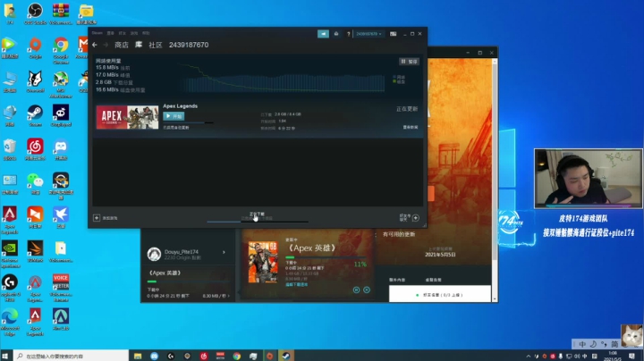644x361 pixels.
Task: Open Steam friends notification icon
Action: point(336,34)
